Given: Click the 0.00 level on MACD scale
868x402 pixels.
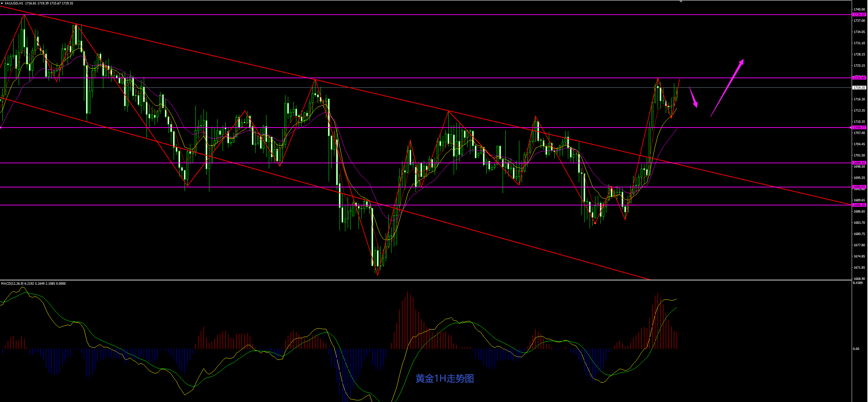Looking at the screenshot, I should point(856,349).
